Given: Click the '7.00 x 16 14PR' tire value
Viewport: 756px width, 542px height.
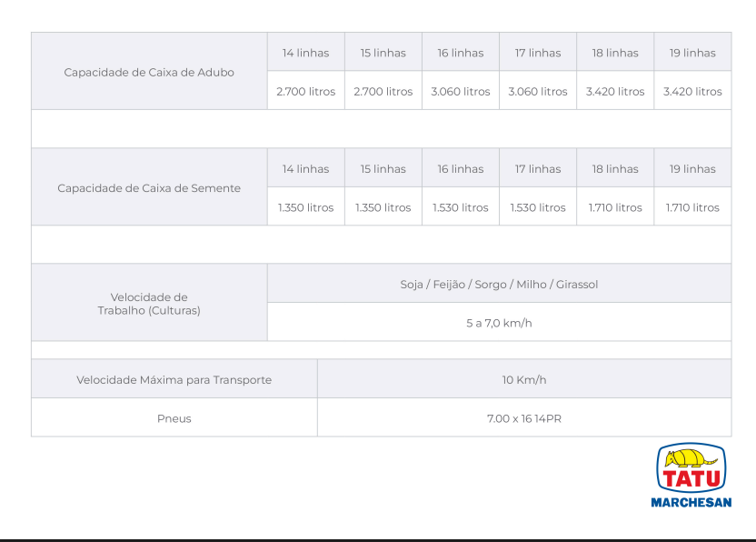Looking at the screenshot, I should point(523,418).
